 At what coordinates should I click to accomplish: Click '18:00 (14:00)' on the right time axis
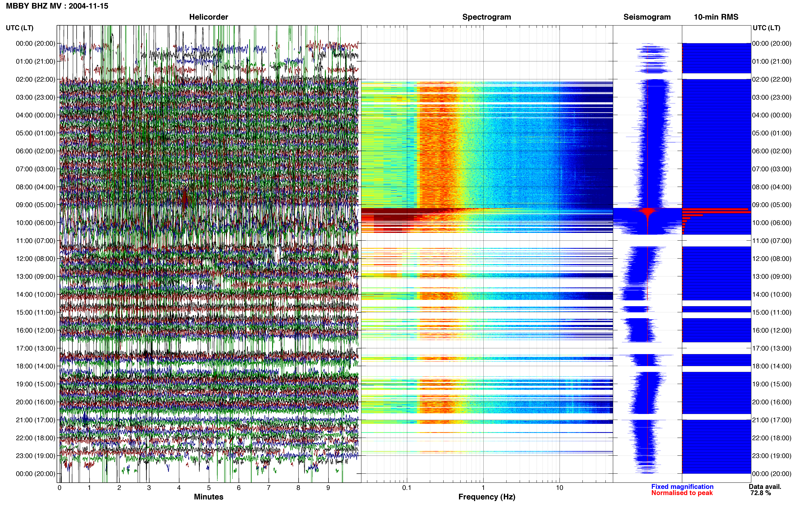tap(772, 366)
